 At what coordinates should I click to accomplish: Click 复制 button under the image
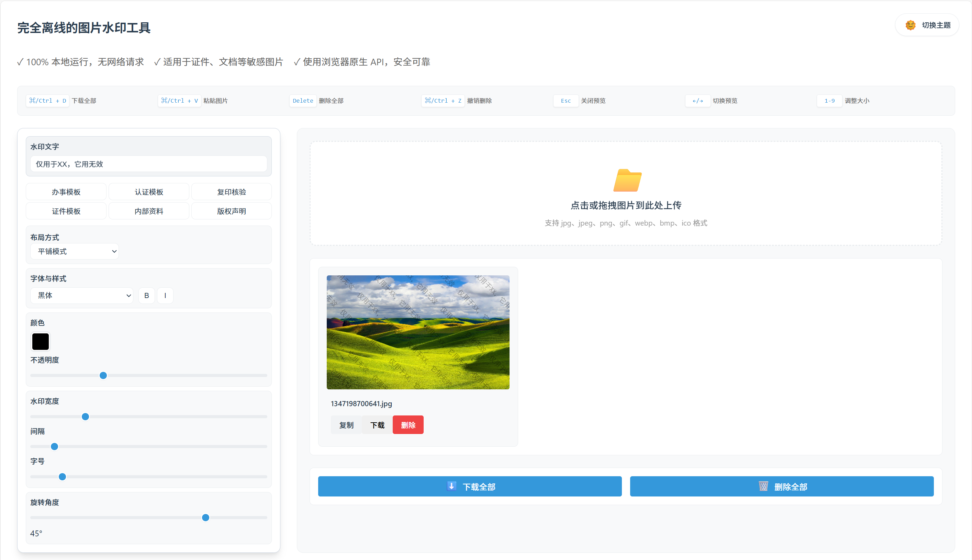tap(346, 425)
